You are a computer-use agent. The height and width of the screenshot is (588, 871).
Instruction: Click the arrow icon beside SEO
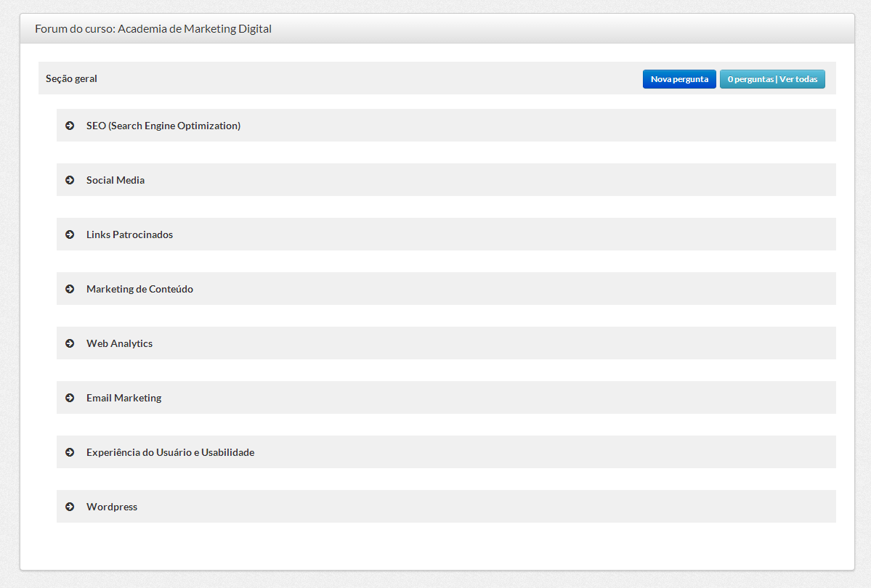pos(70,126)
